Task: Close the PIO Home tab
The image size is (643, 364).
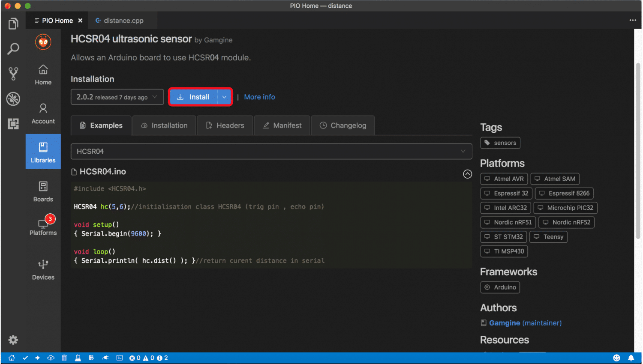Action: [x=80, y=21]
